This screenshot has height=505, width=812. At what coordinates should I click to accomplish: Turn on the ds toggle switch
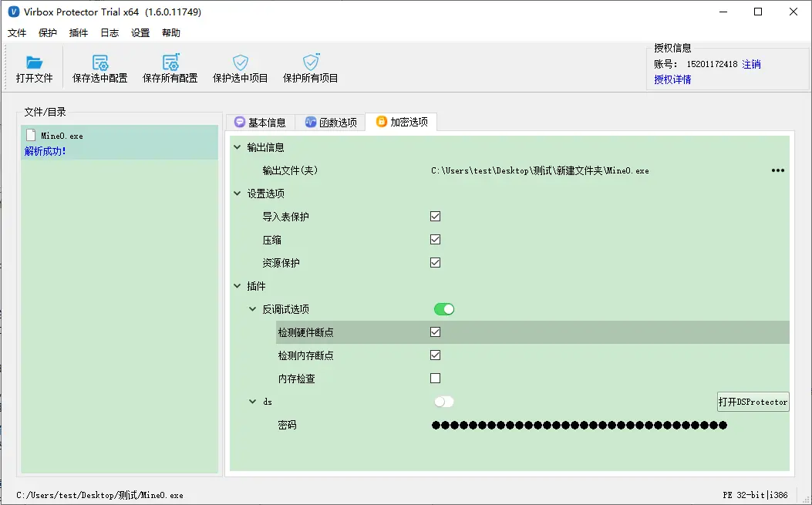pos(444,402)
